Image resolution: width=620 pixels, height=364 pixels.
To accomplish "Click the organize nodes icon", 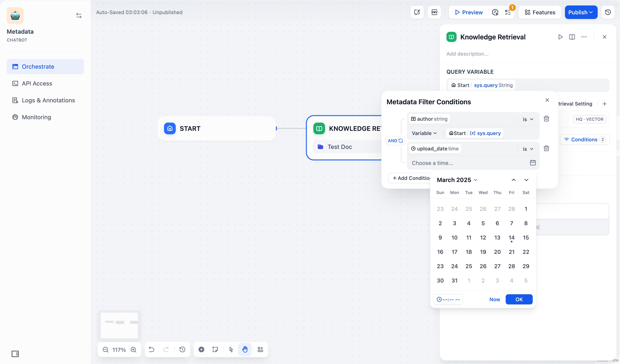I will point(260,349).
